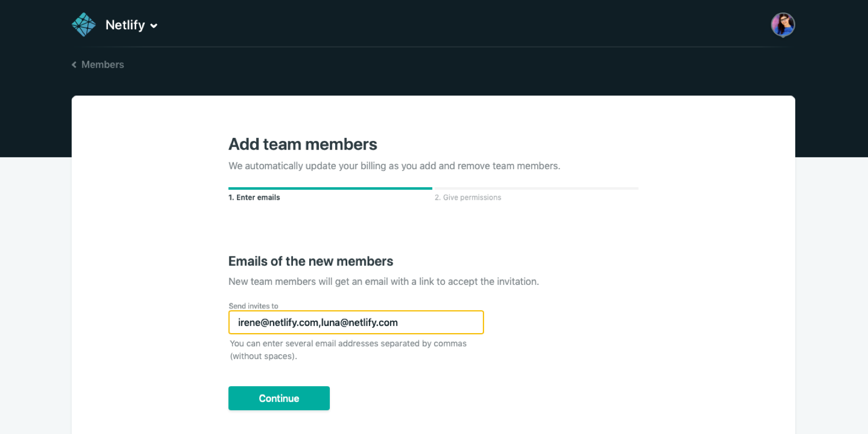This screenshot has width=868, height=434.
Task: Click the comma-separated emails helper text
Action: click(x=348, y=343)
